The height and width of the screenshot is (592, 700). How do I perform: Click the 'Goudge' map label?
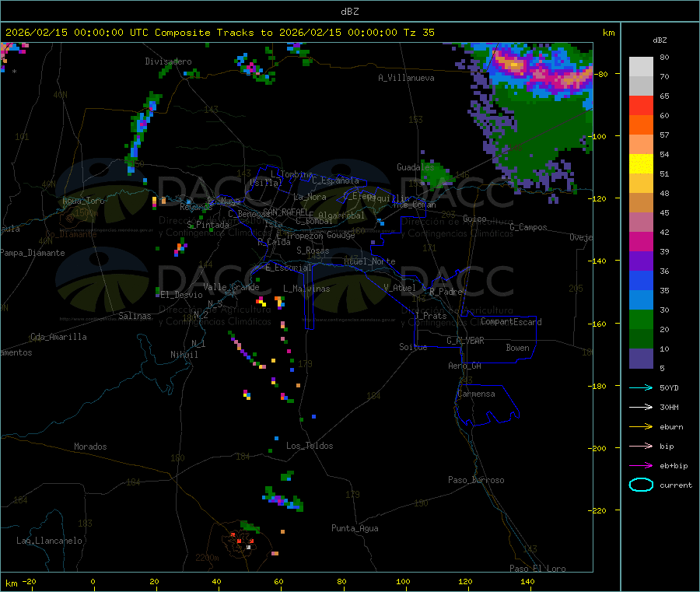[x=341, y=235]
